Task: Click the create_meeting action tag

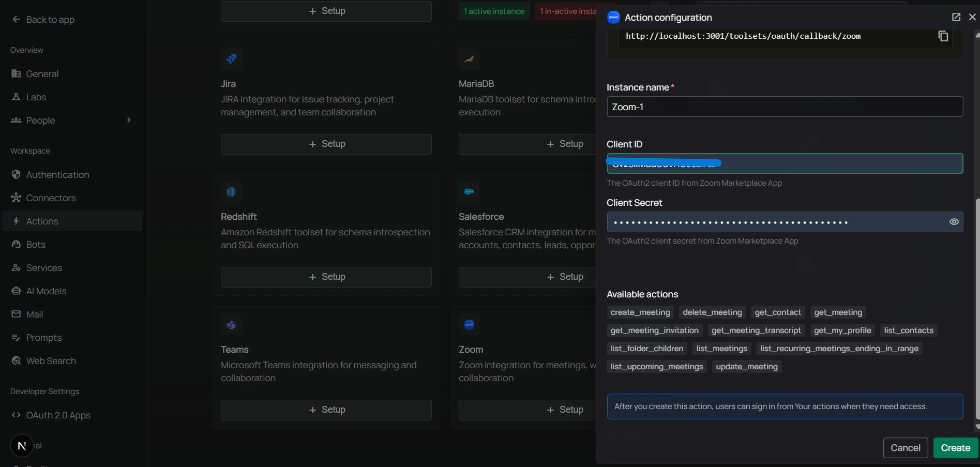Action: tap(640, 312)
